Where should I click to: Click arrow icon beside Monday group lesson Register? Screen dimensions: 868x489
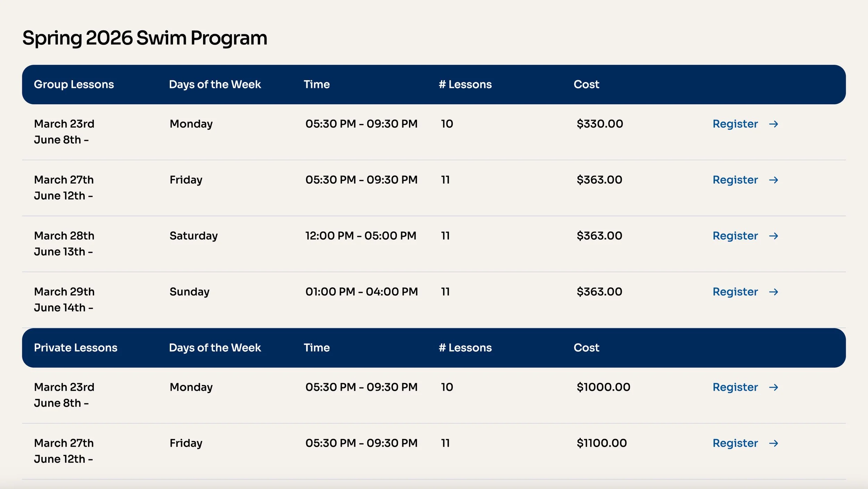click(773, 124)
